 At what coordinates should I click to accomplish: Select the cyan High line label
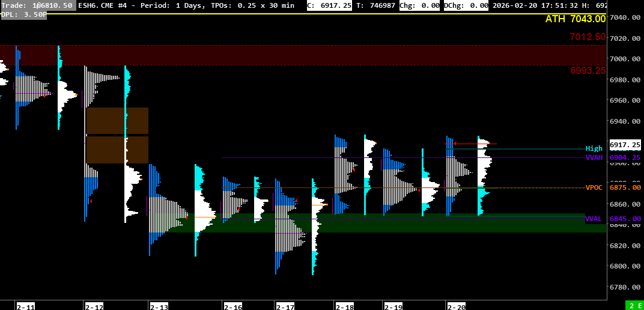click(594, 148)
